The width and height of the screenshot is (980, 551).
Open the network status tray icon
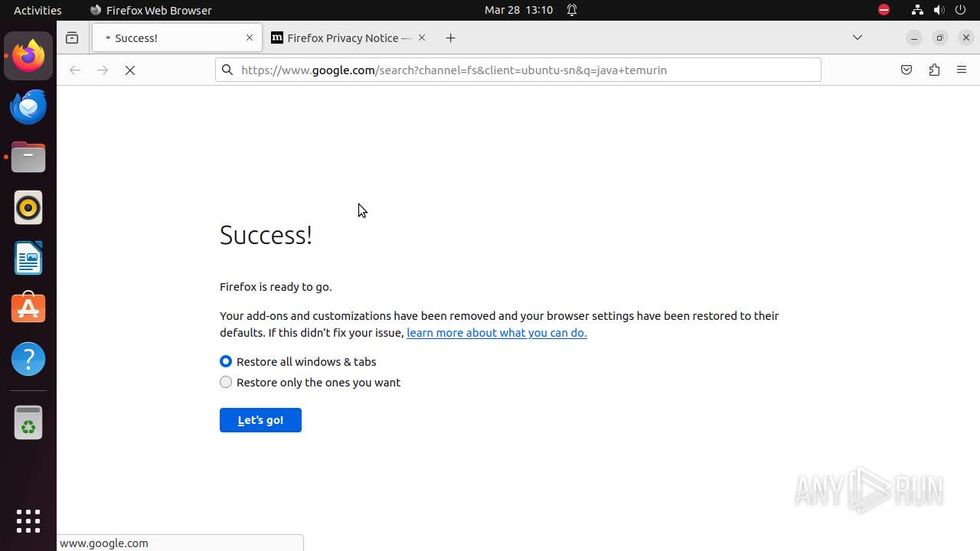point(917,10)
